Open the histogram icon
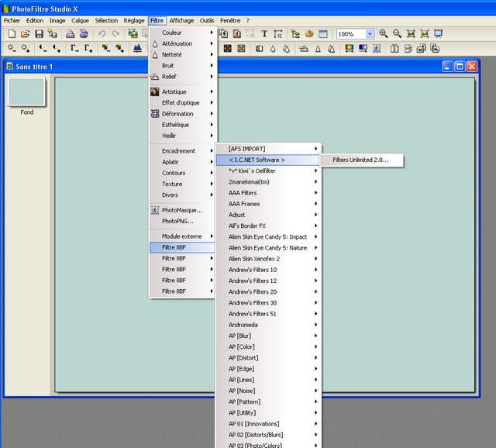496x448 pixels. tap(137, 48)
